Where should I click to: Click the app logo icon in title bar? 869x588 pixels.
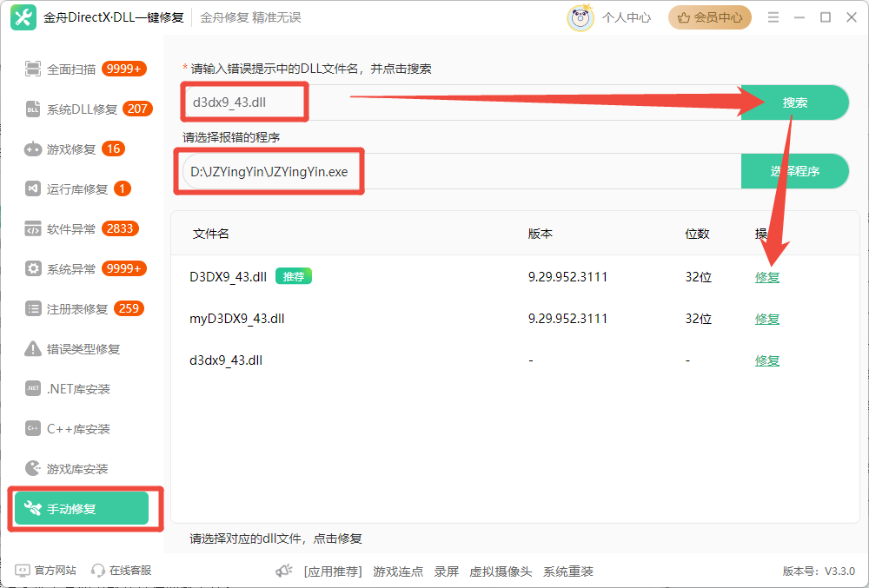click(23, 17)
